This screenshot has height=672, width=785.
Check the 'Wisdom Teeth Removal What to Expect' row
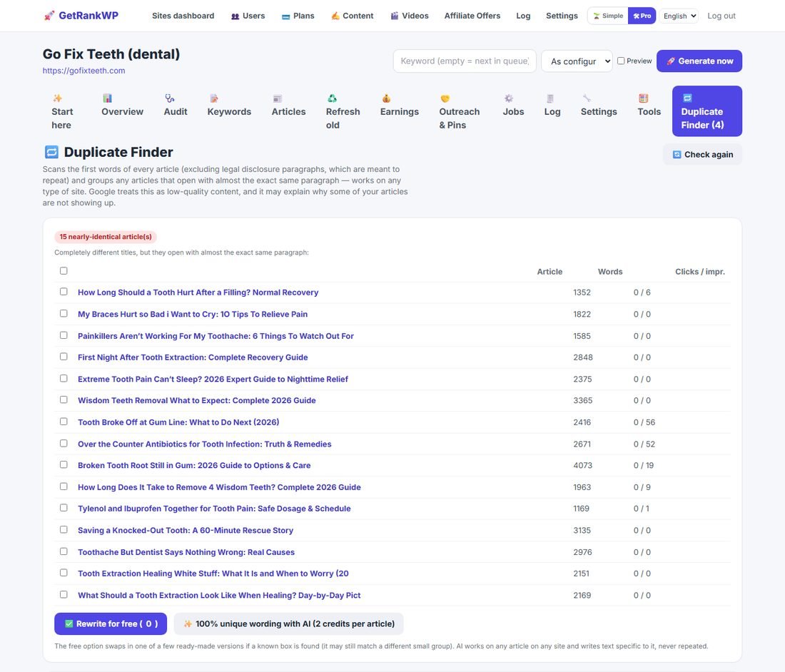[x=64, y=399]
